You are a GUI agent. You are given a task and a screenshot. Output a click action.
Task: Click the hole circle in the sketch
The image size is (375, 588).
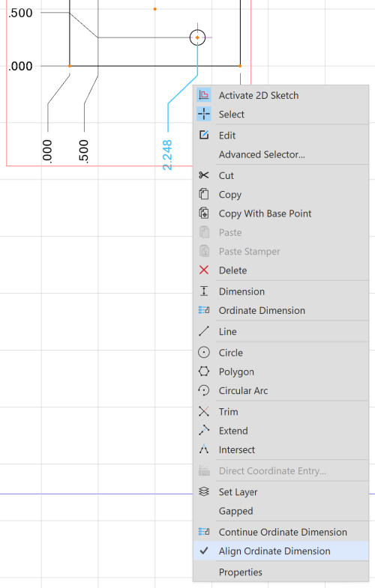point(197,37)
